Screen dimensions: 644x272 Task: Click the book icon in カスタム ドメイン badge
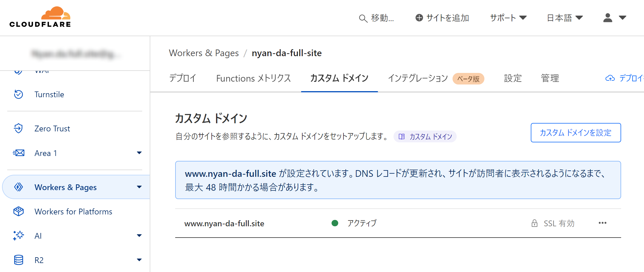(402, 137)
